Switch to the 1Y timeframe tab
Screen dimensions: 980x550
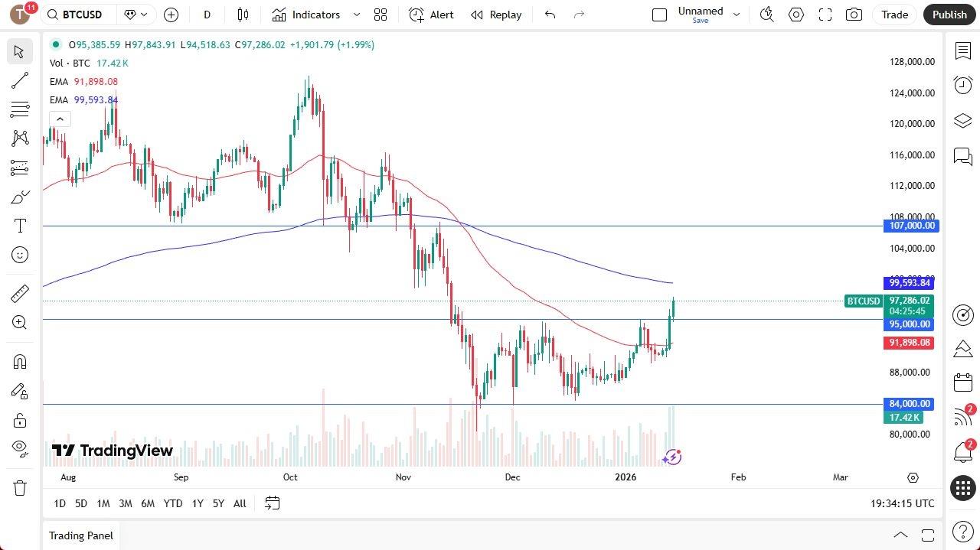(197, 503)
